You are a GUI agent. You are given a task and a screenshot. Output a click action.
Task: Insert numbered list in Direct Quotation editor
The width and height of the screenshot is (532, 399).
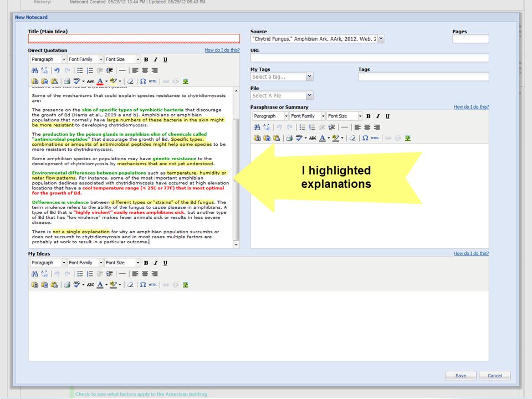click(90, 70)
